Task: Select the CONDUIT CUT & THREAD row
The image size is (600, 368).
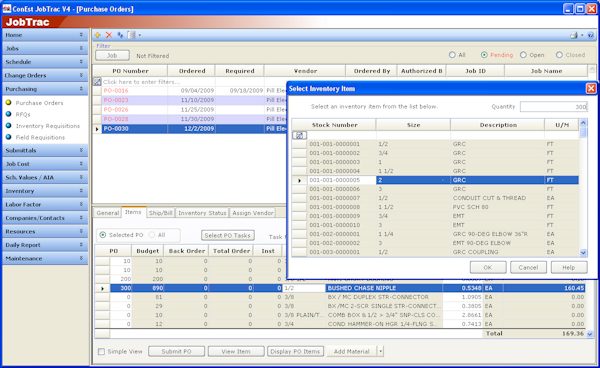Action: click(435, 198)
